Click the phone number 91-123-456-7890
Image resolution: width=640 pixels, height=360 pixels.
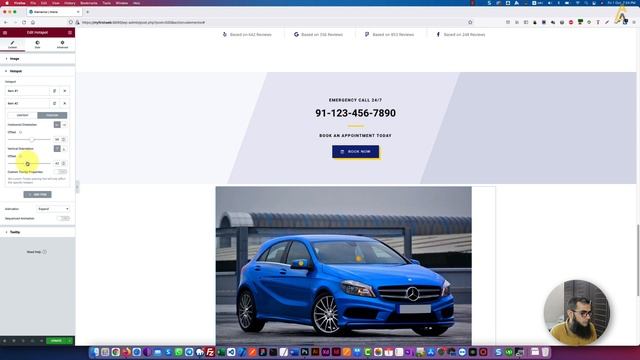(356, 113)
